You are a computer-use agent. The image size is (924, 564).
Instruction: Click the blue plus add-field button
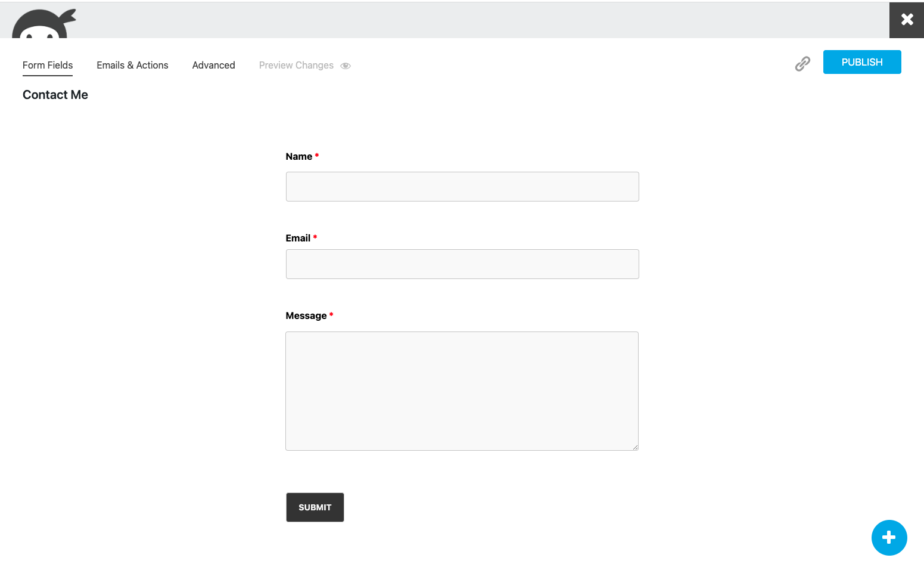[889, 537]
